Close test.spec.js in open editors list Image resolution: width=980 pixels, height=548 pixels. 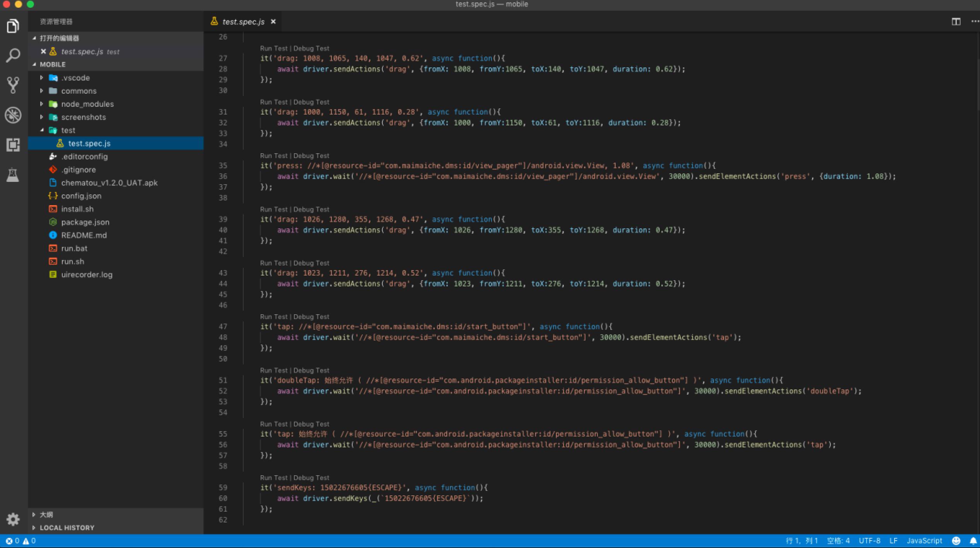[x=43, y=51]
